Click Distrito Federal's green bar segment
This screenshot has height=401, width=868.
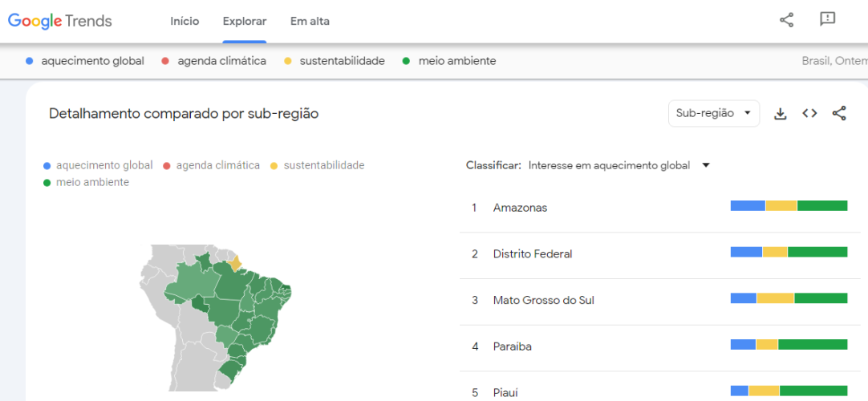tap(817, 252)
